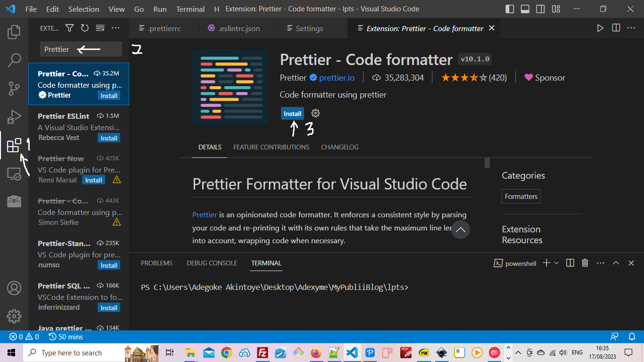Open the prettier.io publisher link
Image resolution: width=644 pixels, height=362 pixels.
click(x=337, y=78)
